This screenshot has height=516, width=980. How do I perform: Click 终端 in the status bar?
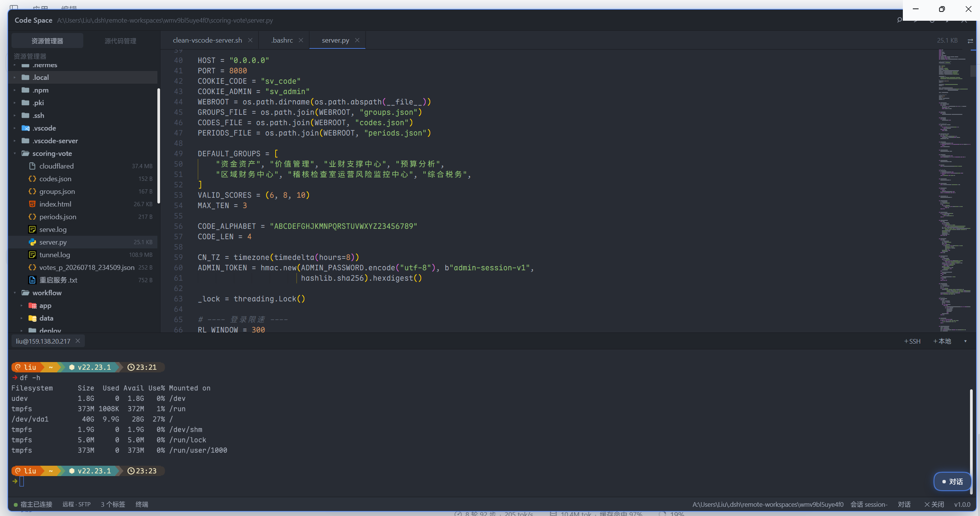tap(142, 504)
